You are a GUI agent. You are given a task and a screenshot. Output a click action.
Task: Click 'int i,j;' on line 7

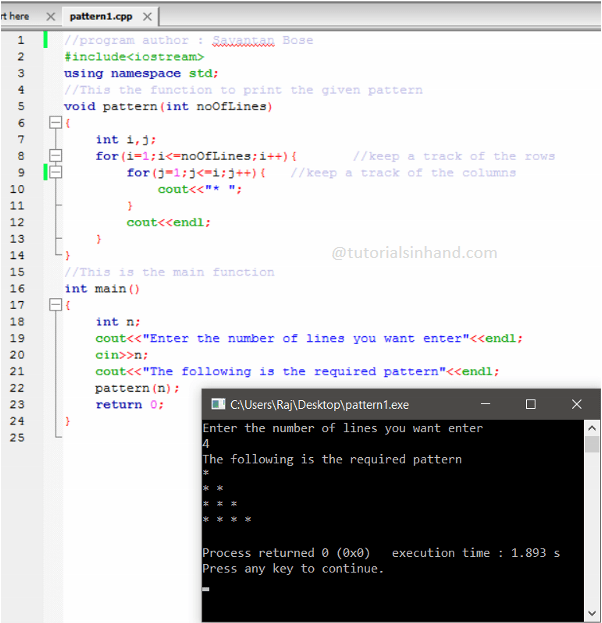126,139
